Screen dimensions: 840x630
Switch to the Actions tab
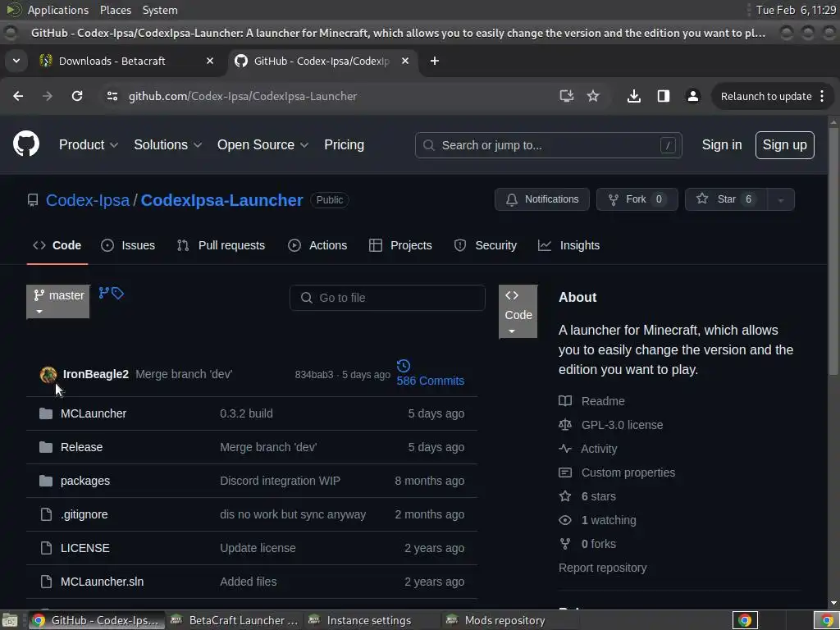point(317,245)
